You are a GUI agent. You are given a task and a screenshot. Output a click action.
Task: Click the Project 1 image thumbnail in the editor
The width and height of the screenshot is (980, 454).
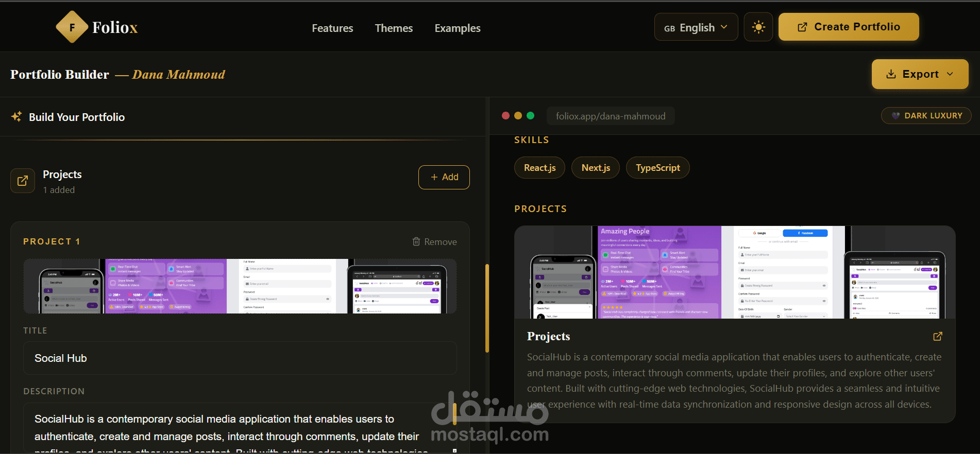click(240, 286)
